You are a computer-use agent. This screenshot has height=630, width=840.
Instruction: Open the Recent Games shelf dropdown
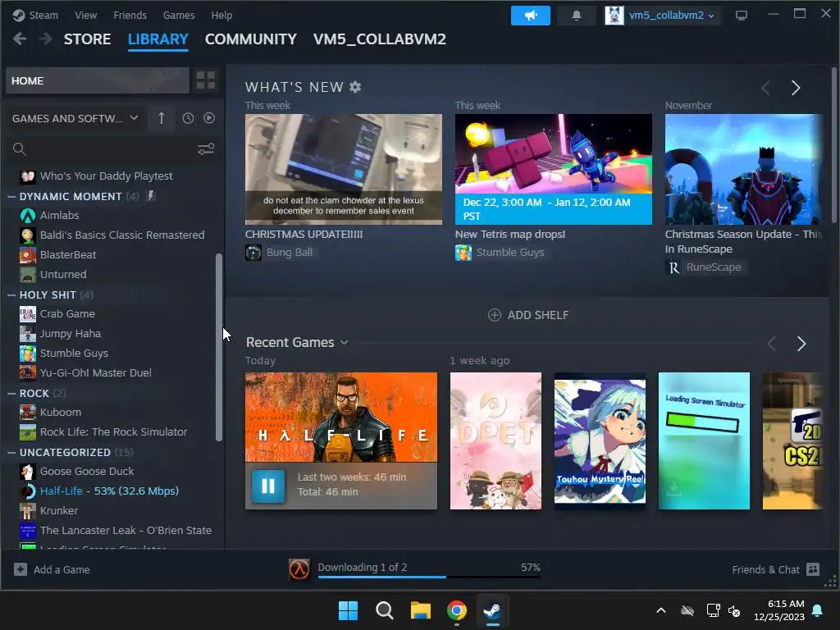pos(344,342)
